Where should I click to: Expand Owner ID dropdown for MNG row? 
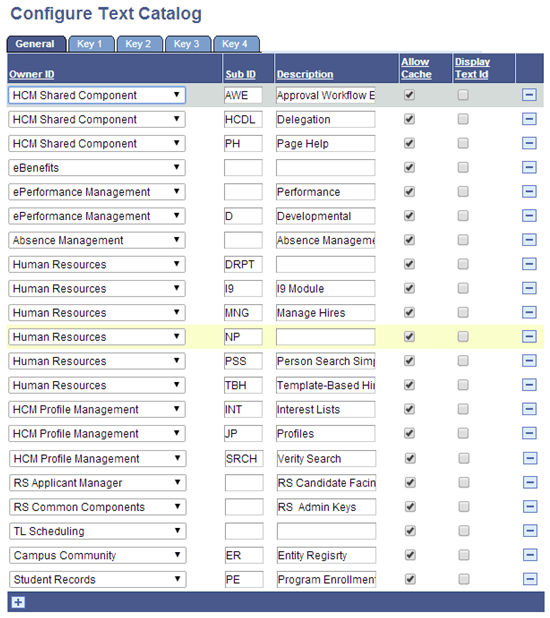pos(97,313)
